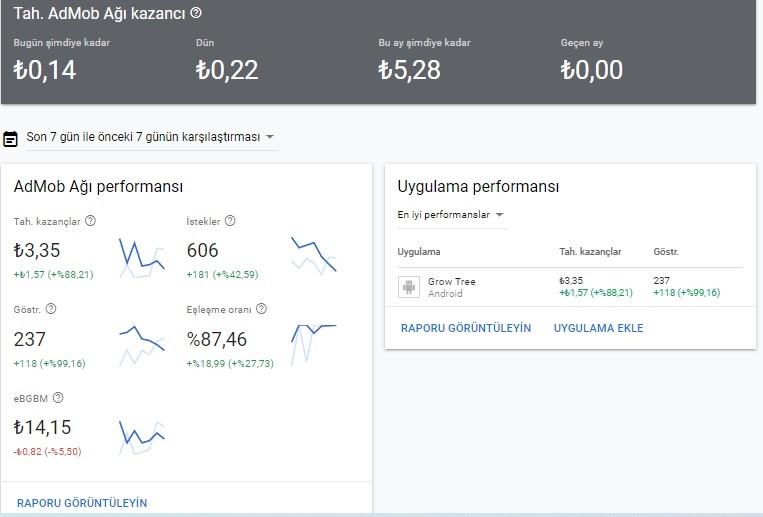Click the match rate value %87,46
This screenshot has width=763, height=517.
point(217,339)
